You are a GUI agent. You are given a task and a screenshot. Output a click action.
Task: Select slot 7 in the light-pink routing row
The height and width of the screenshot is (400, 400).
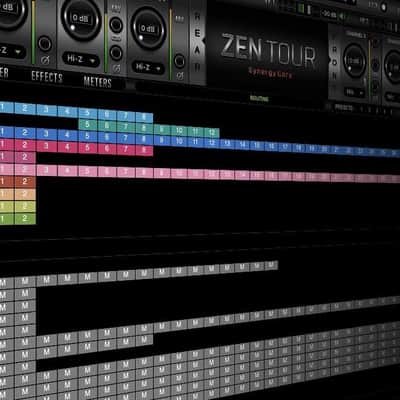(x=126, y=172)
